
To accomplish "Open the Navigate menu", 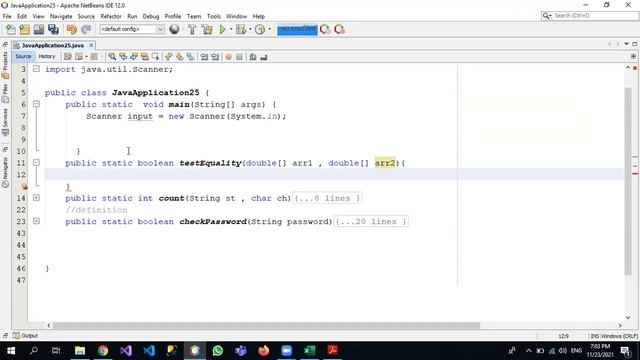I will [61, 16].
